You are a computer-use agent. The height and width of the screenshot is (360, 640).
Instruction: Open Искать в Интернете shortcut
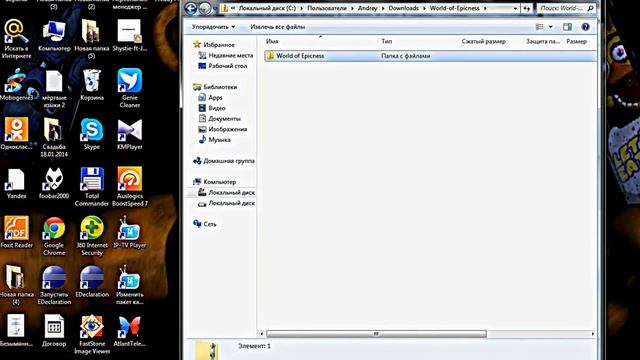tap(16, 39)
